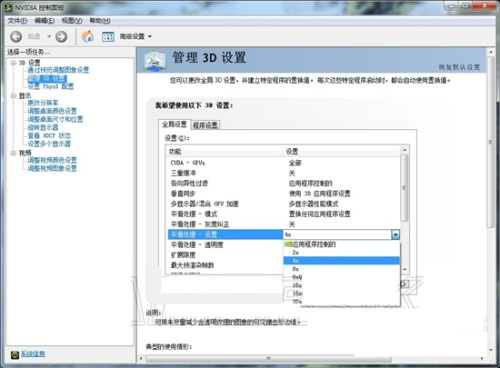This screenshot has width=500, height=368.
Task: Click the 系统信息 icon at bottom left
Action: point(15,355)
